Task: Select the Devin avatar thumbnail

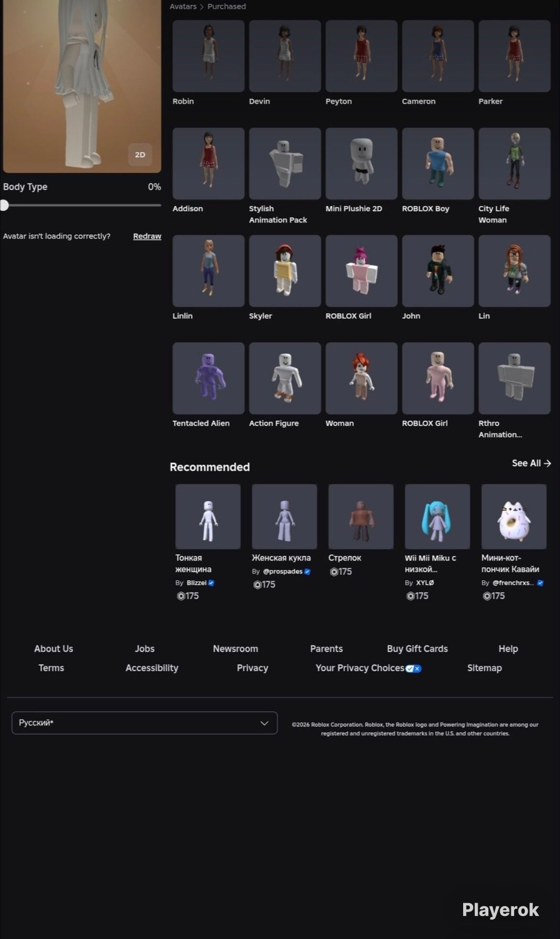Action: 284,56
